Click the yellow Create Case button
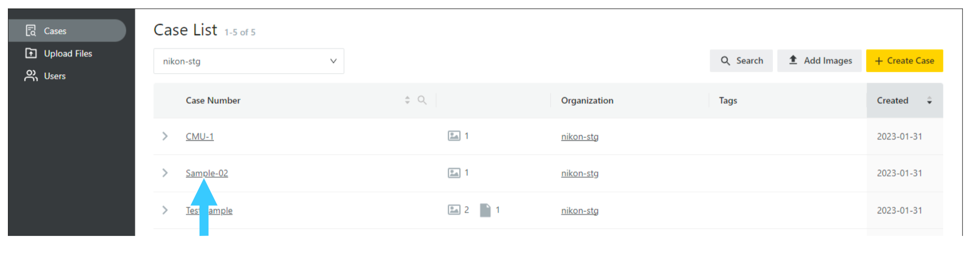The width and height of the screenshot is (980, 279). point(905,61)
